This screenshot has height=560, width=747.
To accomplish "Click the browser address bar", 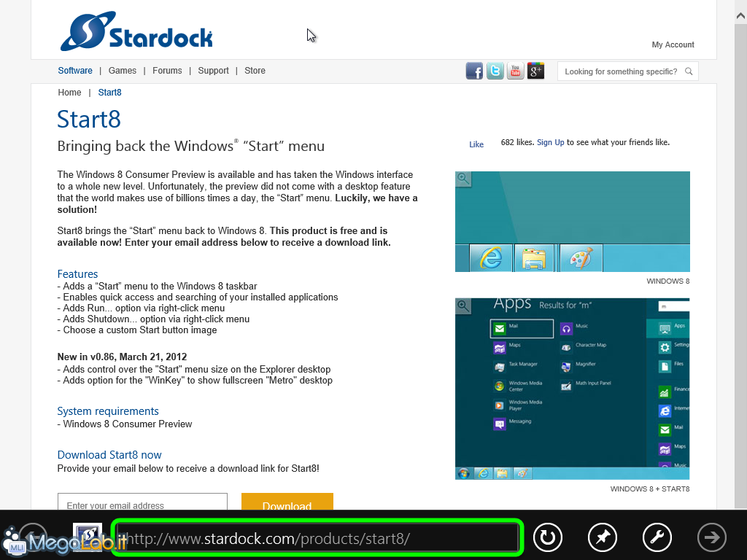I will (317, 538).
